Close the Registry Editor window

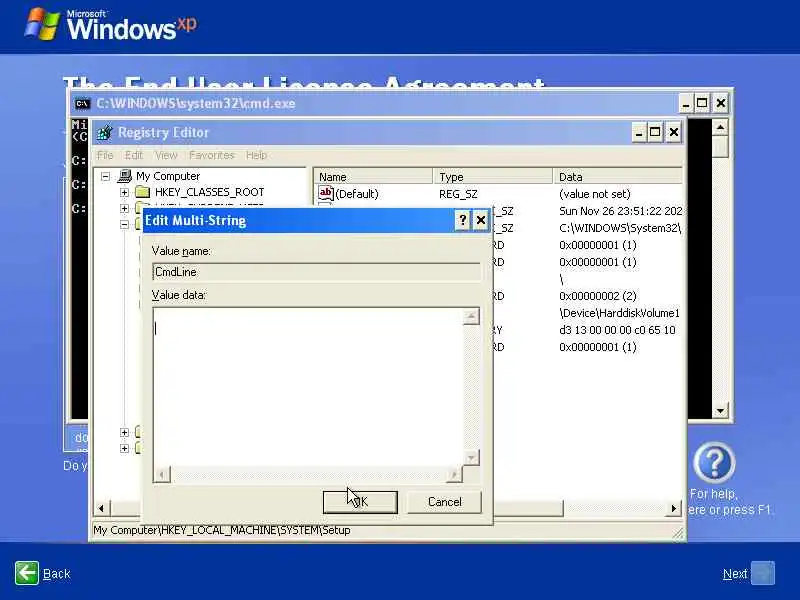(x=674, y=133)
